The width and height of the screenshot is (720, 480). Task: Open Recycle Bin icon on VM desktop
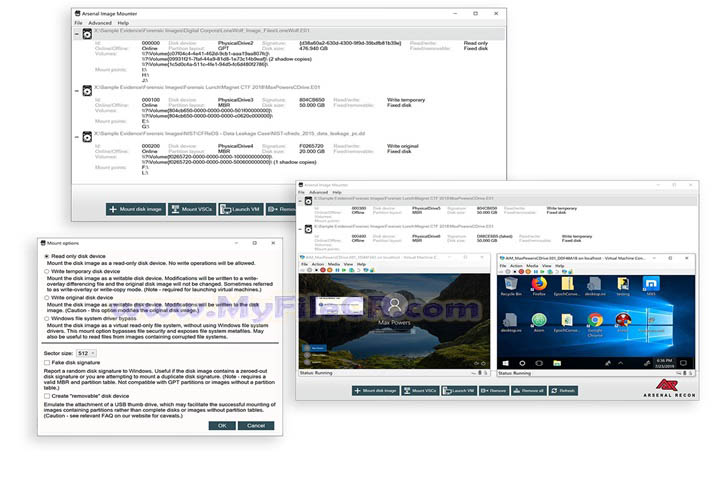pyautogui.click(x=511, y=284)
